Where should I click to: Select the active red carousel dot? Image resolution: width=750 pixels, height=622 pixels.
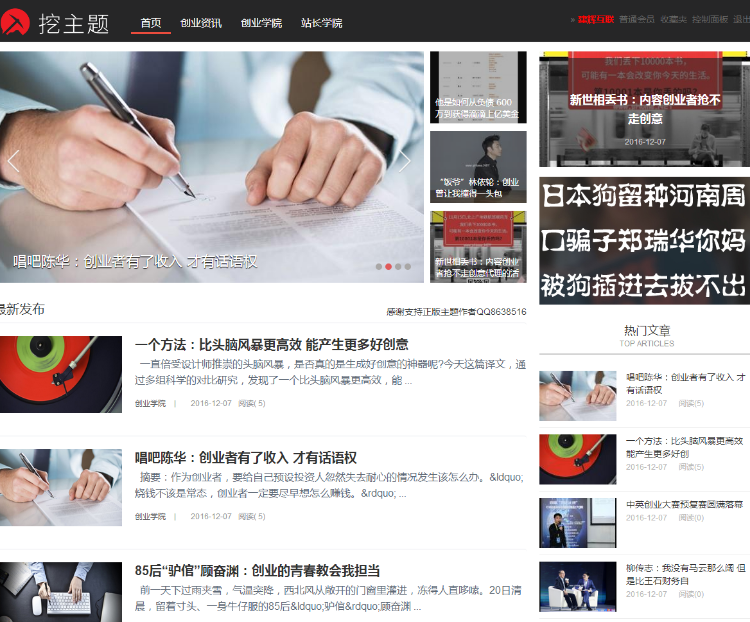coord(388,267)
